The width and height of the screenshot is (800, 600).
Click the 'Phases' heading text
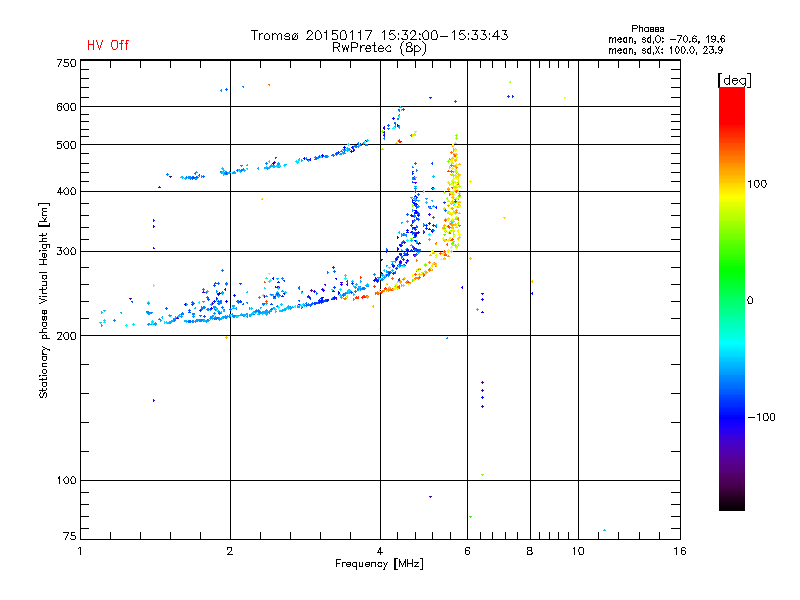(647, 29)
